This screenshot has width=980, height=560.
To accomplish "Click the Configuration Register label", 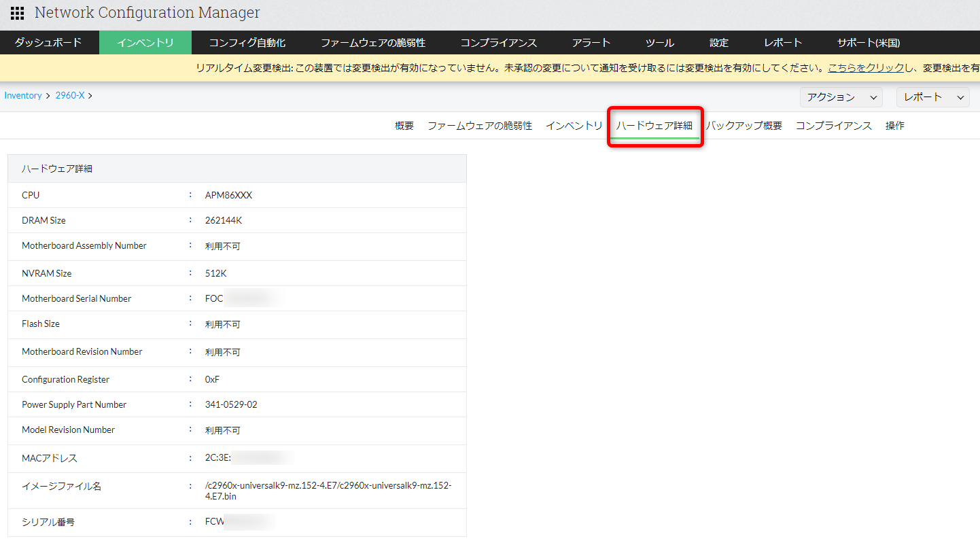I will click(x=66, y=379).
